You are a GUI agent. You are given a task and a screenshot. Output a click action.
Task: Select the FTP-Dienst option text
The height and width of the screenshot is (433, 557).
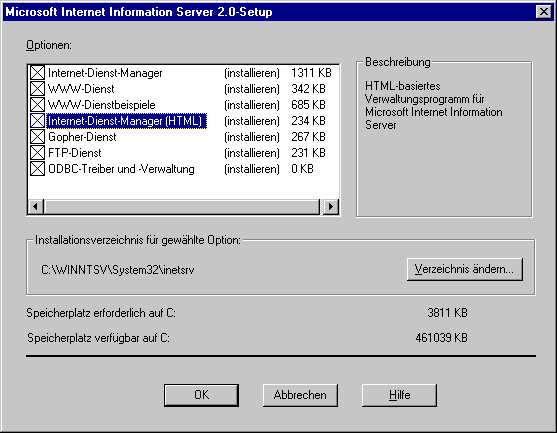click(x=75, y=153)
